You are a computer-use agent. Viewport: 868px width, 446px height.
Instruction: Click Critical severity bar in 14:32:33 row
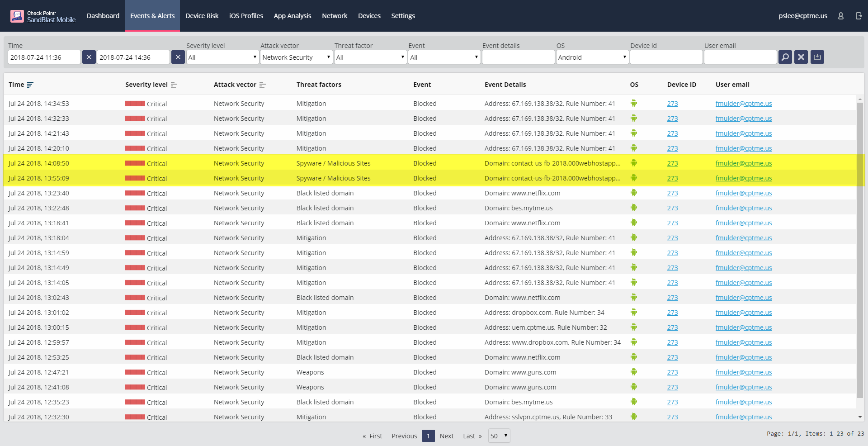coord(135,118)
